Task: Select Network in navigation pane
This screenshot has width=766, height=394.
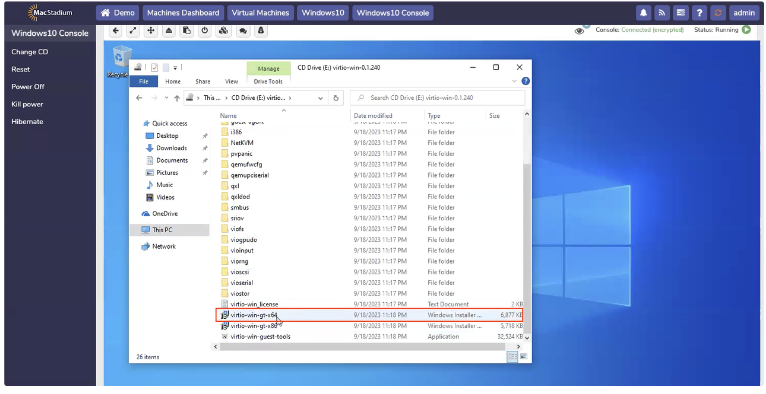Action: point(164,247)
